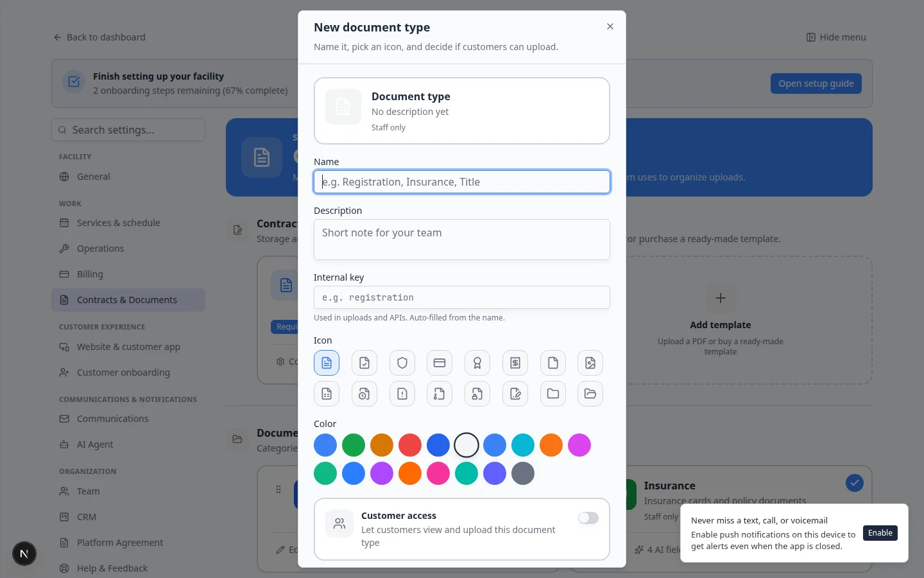
Task: Pick the blank file icon option
Action: 553,363
